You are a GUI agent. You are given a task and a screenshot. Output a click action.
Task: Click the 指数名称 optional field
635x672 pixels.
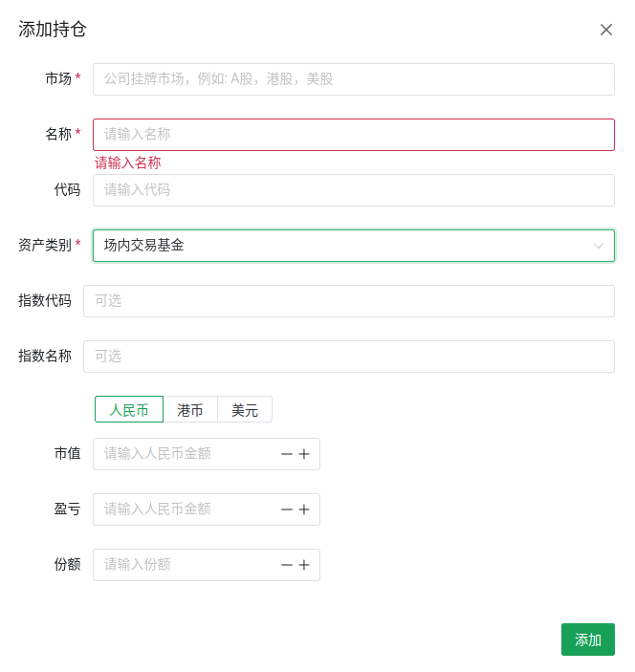(348, 357)
